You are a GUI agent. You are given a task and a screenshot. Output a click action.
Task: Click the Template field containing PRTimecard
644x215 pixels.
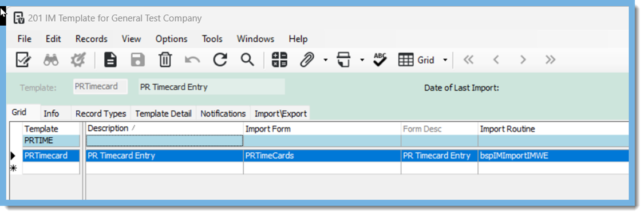tap(100, 86)
